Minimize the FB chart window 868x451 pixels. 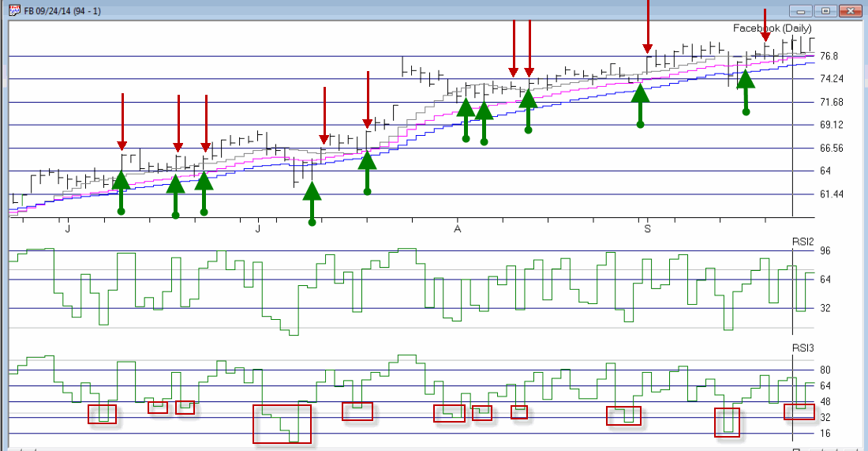coord(800,10)
